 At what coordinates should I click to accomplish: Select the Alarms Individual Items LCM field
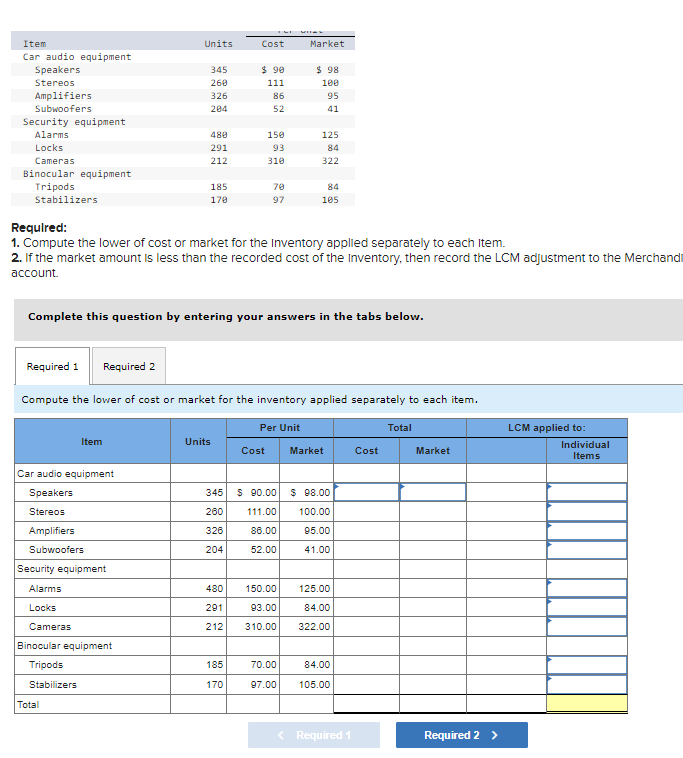(587, 588)
